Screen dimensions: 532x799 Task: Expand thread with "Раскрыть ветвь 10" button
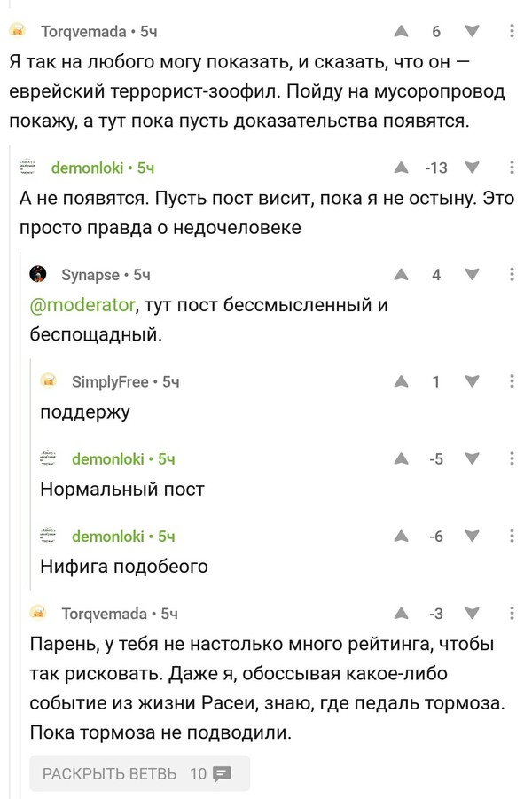click(x=139, y=773)
